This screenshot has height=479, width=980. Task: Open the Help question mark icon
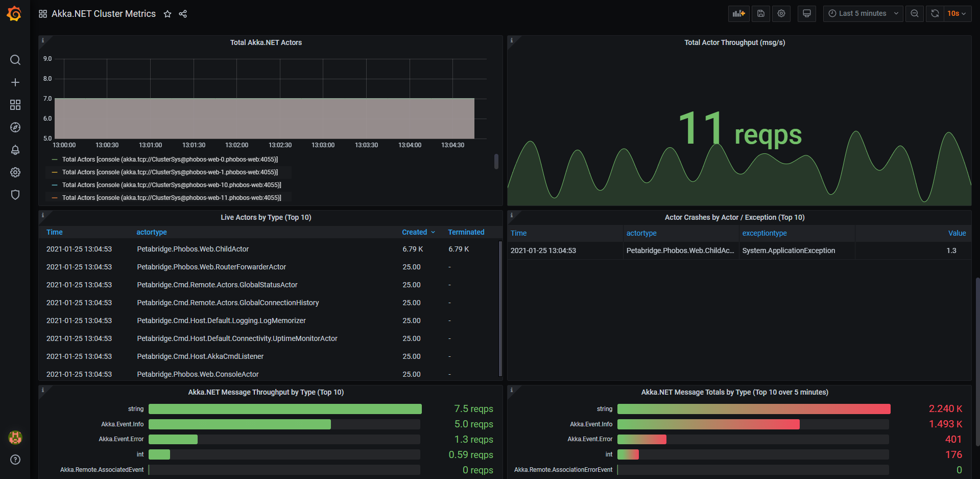coord(15,460)
